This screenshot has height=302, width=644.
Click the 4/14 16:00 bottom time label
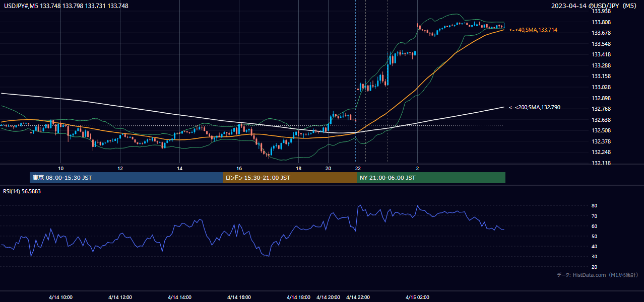point(239,297)
